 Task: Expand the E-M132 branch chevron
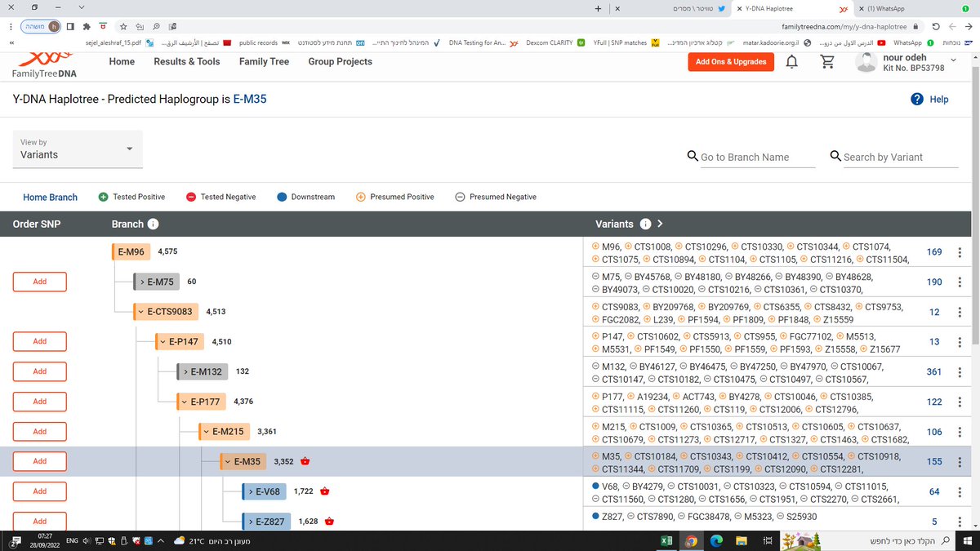[186, 371]
